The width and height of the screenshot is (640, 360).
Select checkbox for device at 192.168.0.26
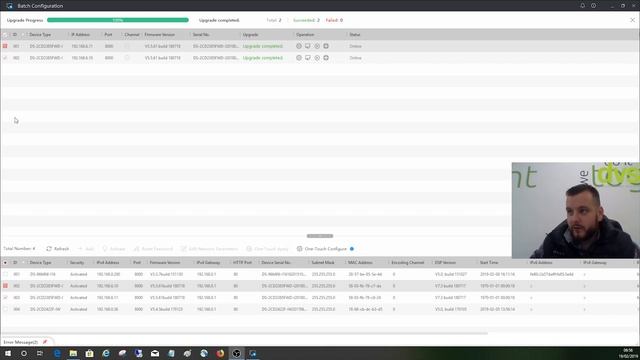coord(5,309)
